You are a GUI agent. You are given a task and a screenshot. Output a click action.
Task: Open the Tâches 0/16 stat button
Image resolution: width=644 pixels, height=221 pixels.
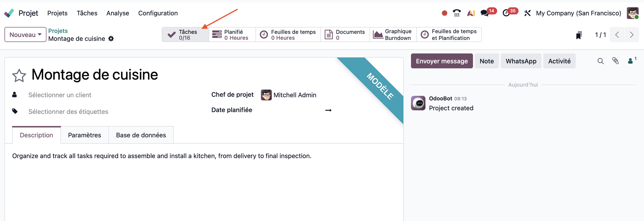(185, 35)
